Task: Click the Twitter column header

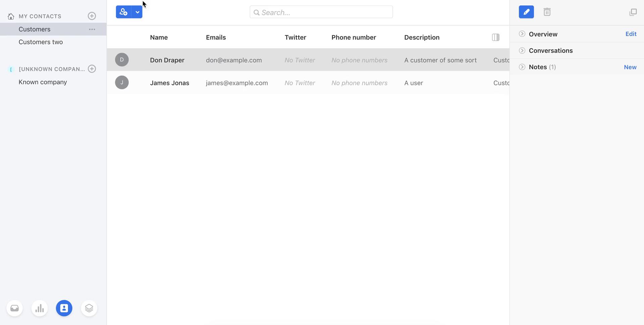Action: click(x=295, y=37)
